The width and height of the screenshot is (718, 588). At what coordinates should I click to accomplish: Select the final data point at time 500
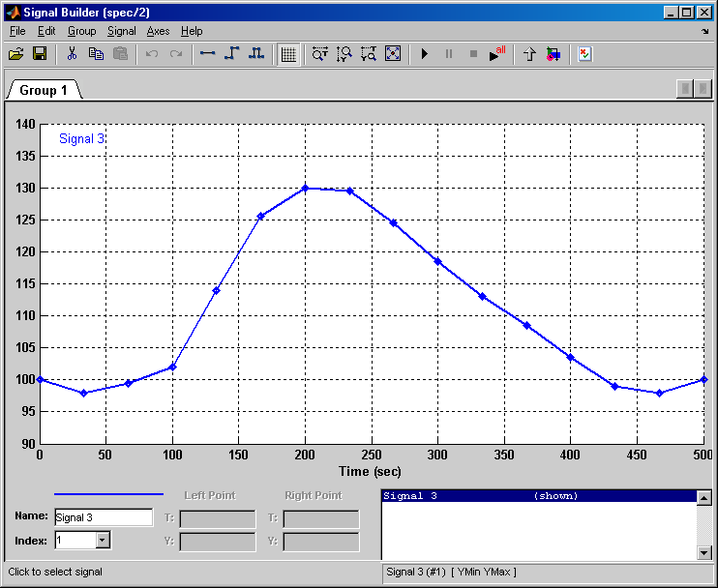(704, 380)
